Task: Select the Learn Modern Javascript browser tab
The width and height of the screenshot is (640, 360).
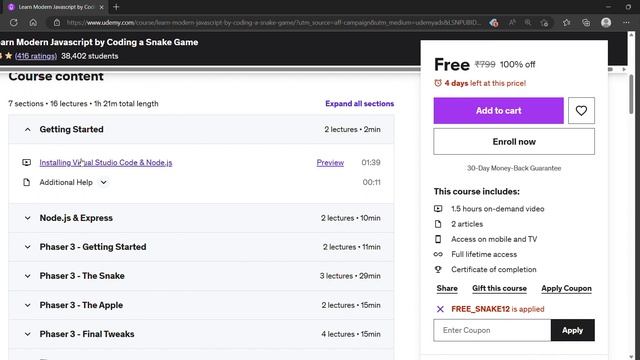Action: pos(56,7)
